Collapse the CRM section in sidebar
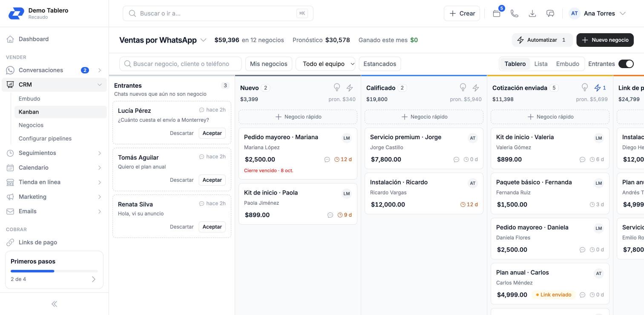 pyautogui.click(x=100, y=85)
